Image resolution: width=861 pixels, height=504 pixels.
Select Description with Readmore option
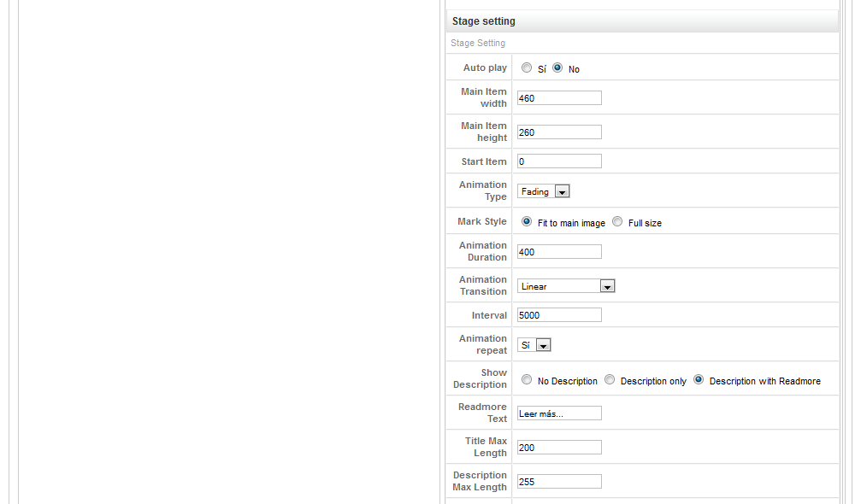pyautogui.click(x=699, y=380)
